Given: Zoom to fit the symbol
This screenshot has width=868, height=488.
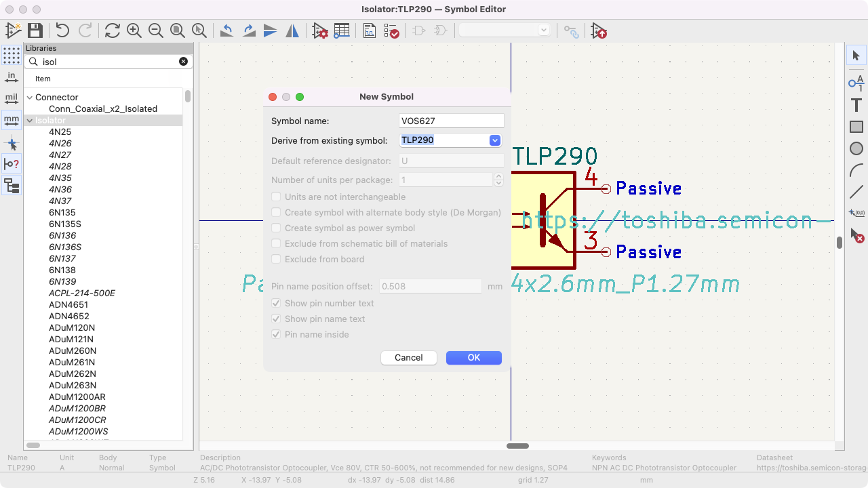Looking at the screenshot, I should click(x=177, y=30).
